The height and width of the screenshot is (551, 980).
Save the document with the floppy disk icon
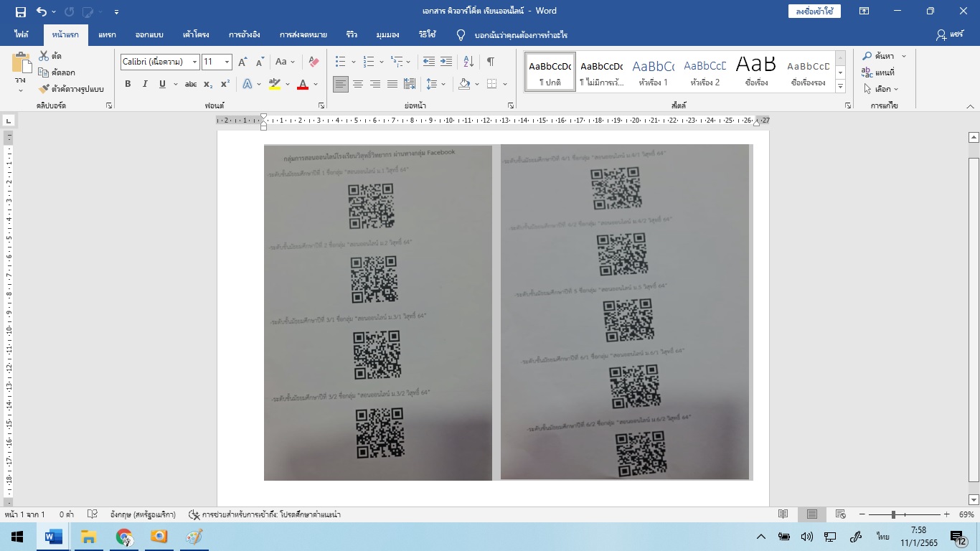pyautogui.click(x=20, y=11)
